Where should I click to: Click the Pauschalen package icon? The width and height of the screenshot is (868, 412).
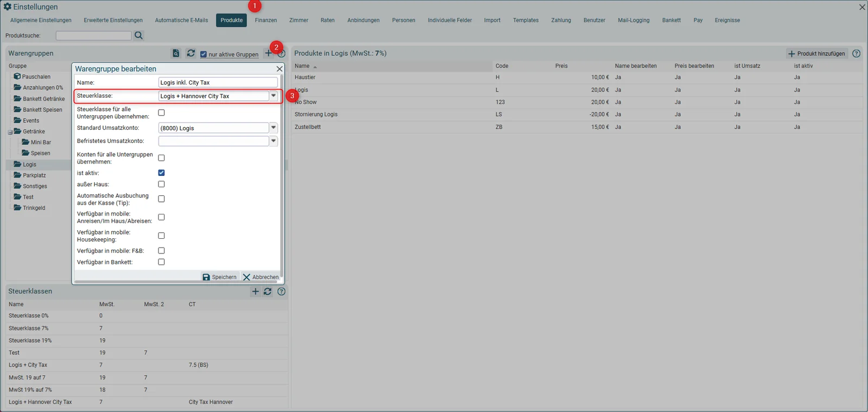click(17, 77)
